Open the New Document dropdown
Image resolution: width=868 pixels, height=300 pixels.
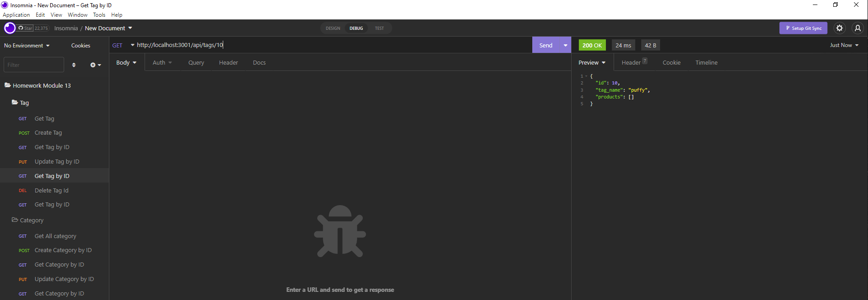tap(108, 28)
